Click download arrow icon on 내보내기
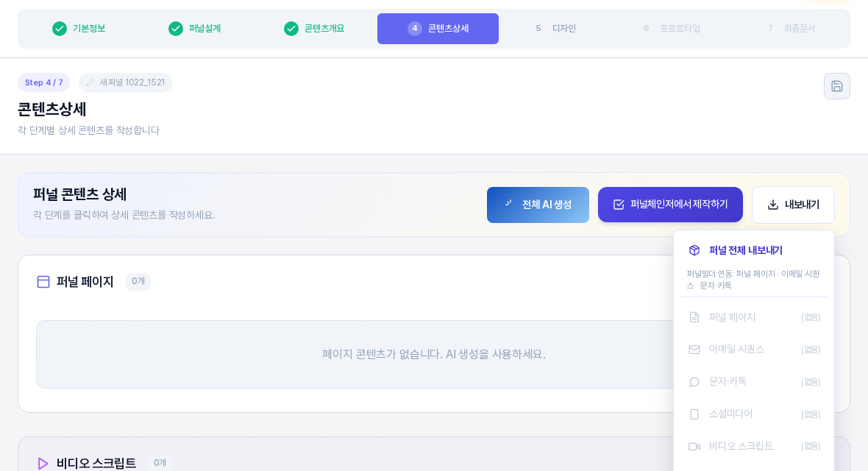Image resolution: width=868 pixels, height=471 pixels. click(773, 205)
